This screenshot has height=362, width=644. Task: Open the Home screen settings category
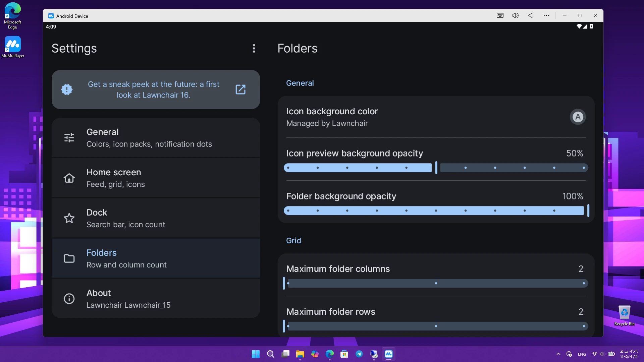click(156, 178)
